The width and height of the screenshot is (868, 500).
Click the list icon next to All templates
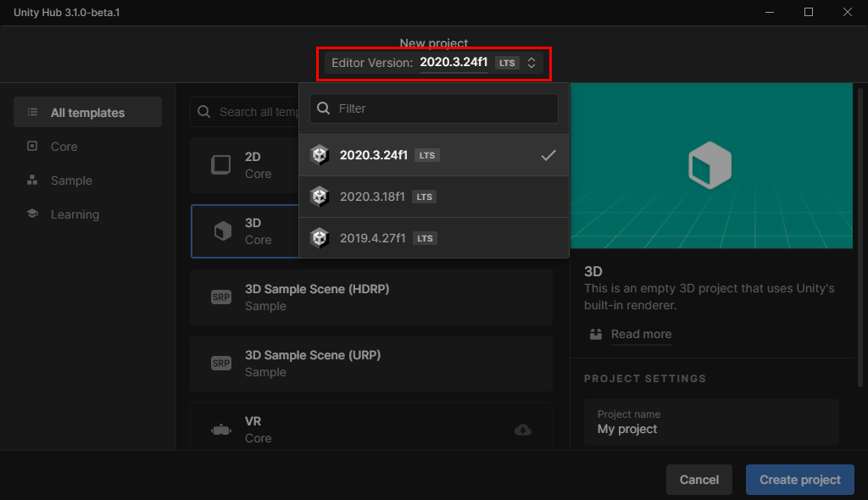click(x=31, y=112)
